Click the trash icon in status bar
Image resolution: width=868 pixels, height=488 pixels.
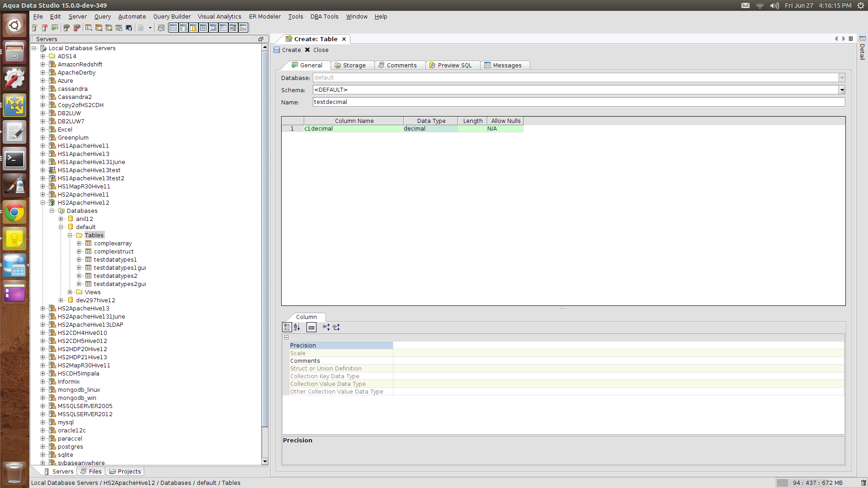863,483
